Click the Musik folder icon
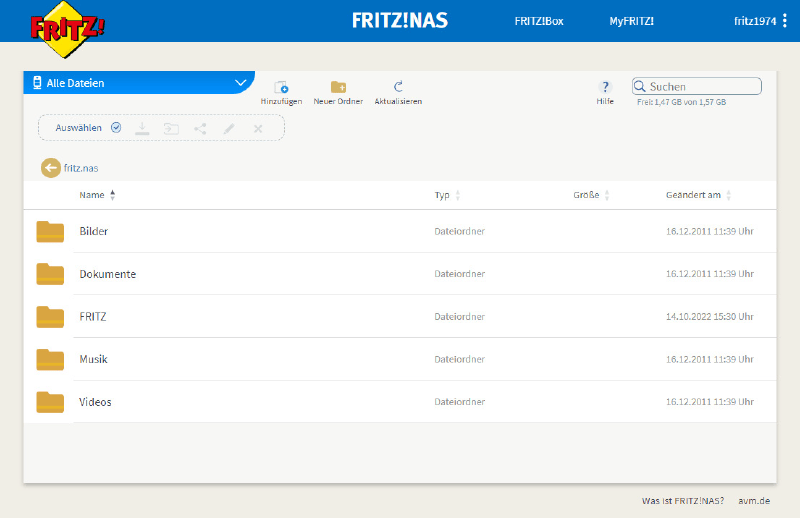This screenshot has width=800, height=518. click(x=50, y=359)
